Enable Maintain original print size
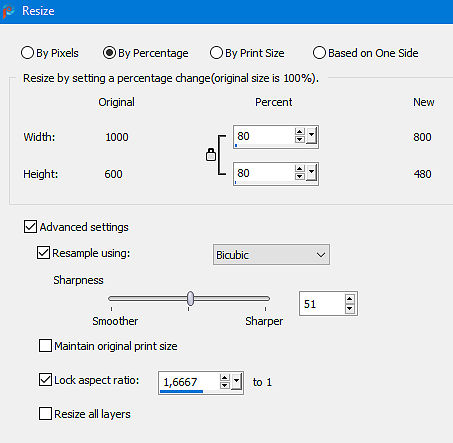 click(45, 346)
